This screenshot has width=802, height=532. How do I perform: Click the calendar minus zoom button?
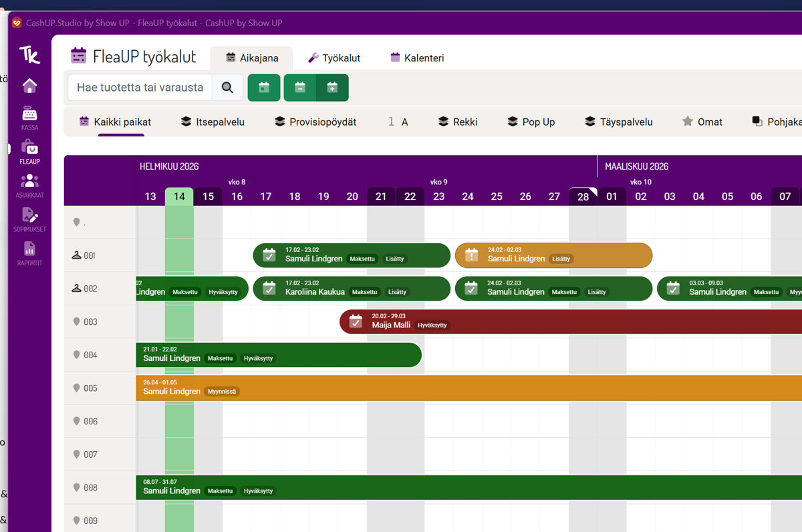(x=300, y=88)
